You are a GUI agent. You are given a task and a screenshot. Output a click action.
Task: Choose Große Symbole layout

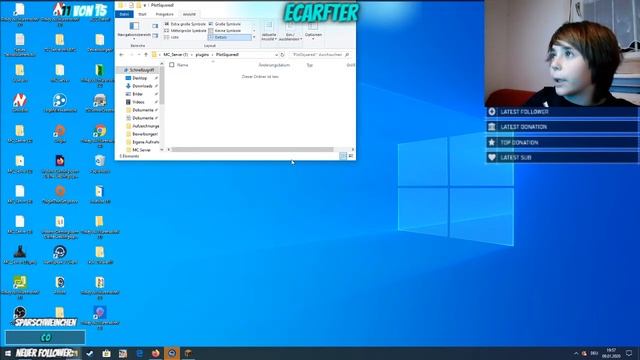(224, 24)
